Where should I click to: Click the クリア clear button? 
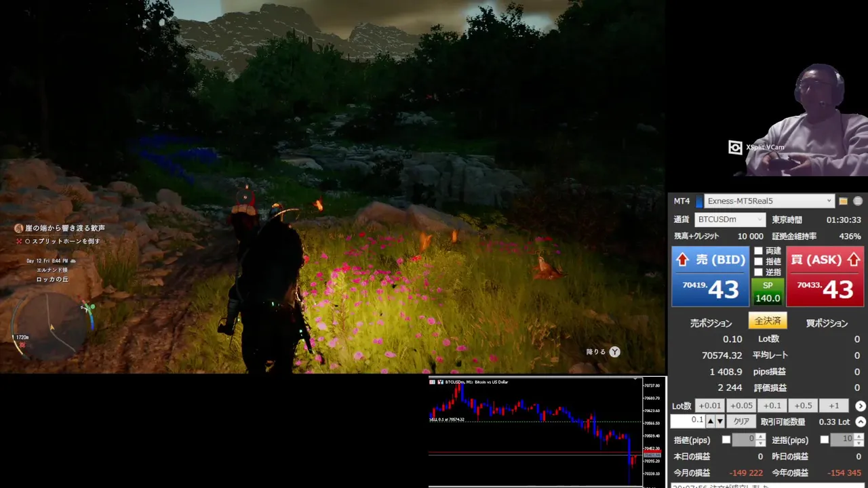click(x=741, y=422)
